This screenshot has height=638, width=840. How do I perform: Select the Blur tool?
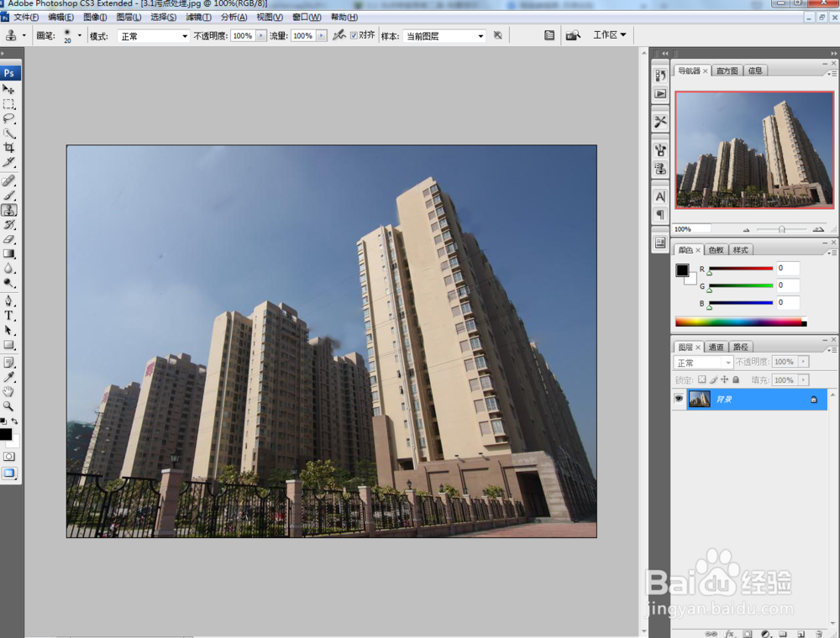8,268
